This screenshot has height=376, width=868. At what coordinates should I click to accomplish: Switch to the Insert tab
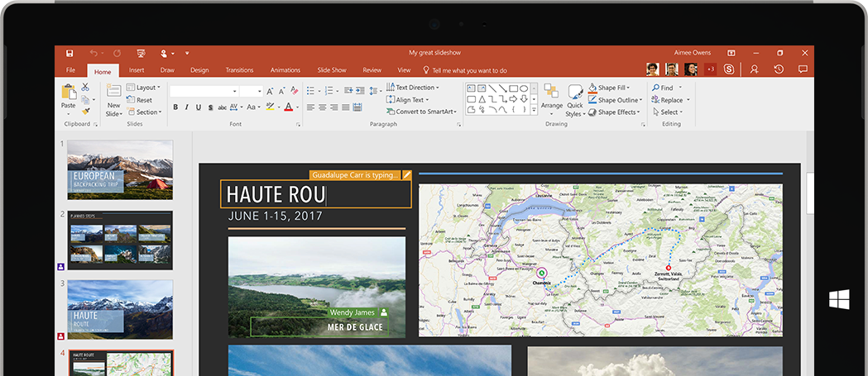pyautogui.click(x=137, y=70)
